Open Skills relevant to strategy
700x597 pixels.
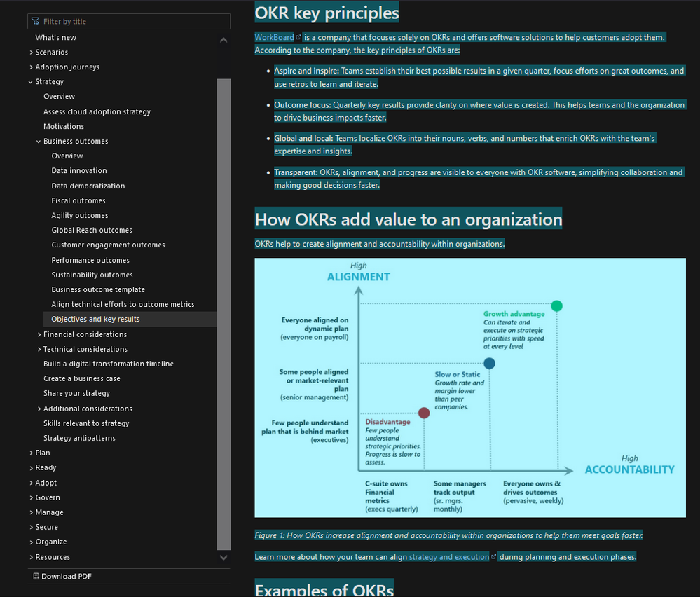click(x=85, y=423)
